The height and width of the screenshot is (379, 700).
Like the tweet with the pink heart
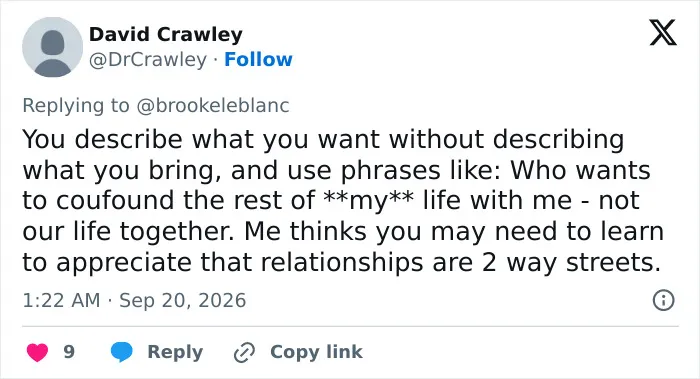tap(38, 352)
